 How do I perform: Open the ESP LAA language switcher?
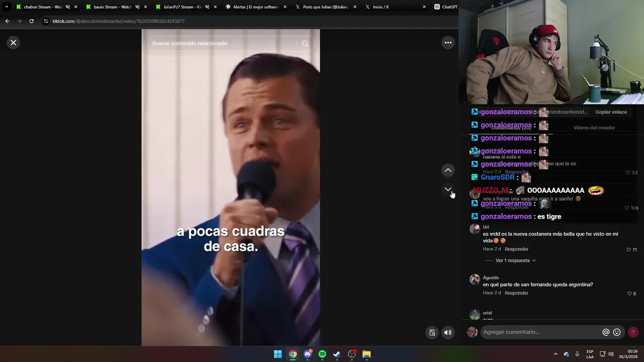point(590,354)
